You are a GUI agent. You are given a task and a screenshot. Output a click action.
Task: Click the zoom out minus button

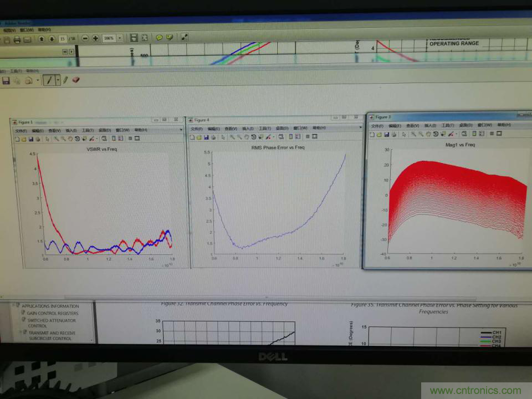(85, 38)
